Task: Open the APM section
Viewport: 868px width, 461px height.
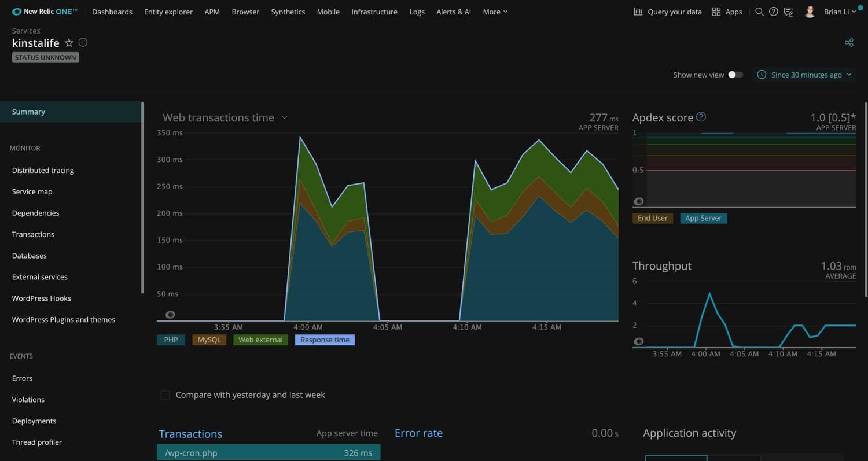Action: pos(212,12)
